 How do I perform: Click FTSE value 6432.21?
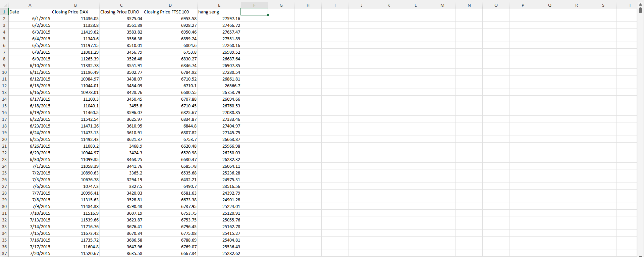170,179
